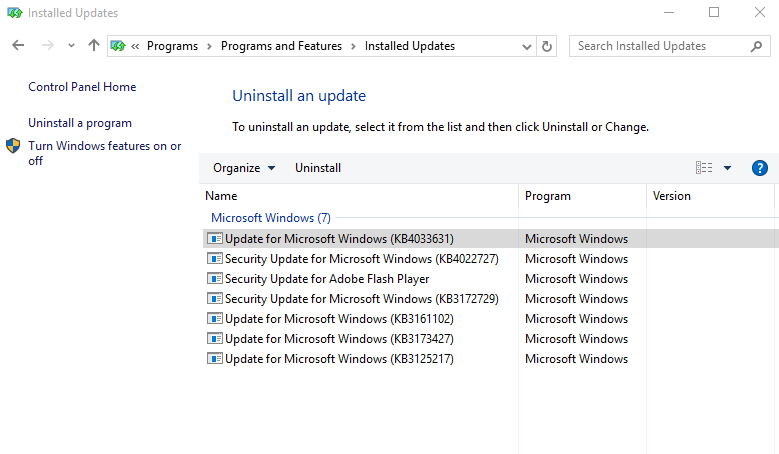Click the icon beside KB4033631 update
779x454 pixels.
(215, 239)
